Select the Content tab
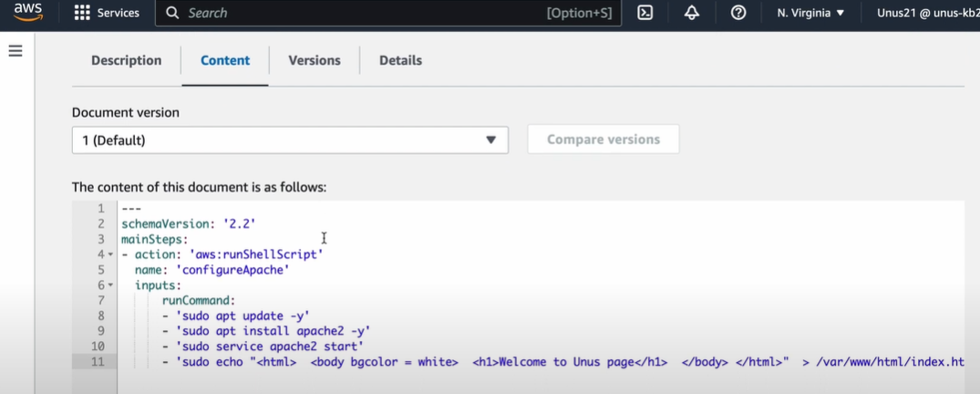Screen dimensions: 980x394 (x=225, y=61)
